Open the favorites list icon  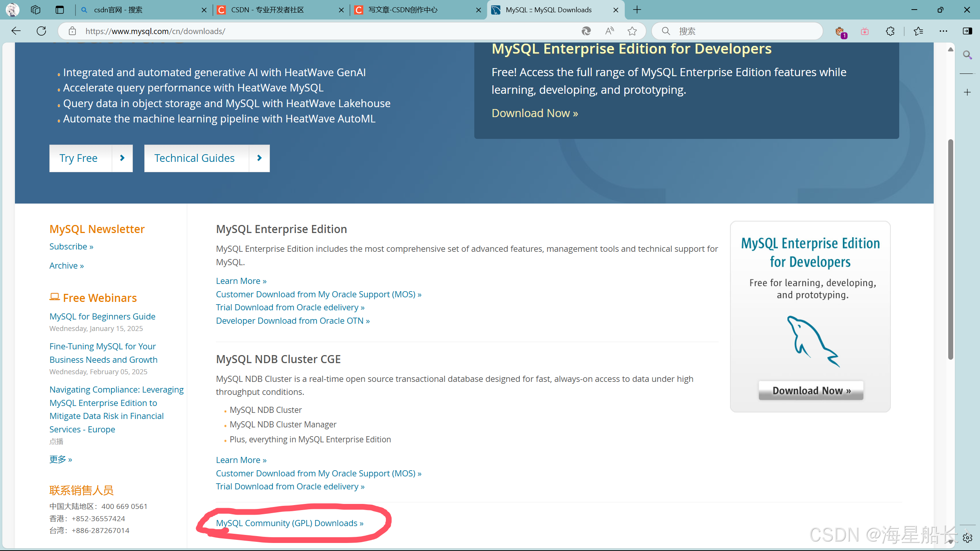[918, 31]
